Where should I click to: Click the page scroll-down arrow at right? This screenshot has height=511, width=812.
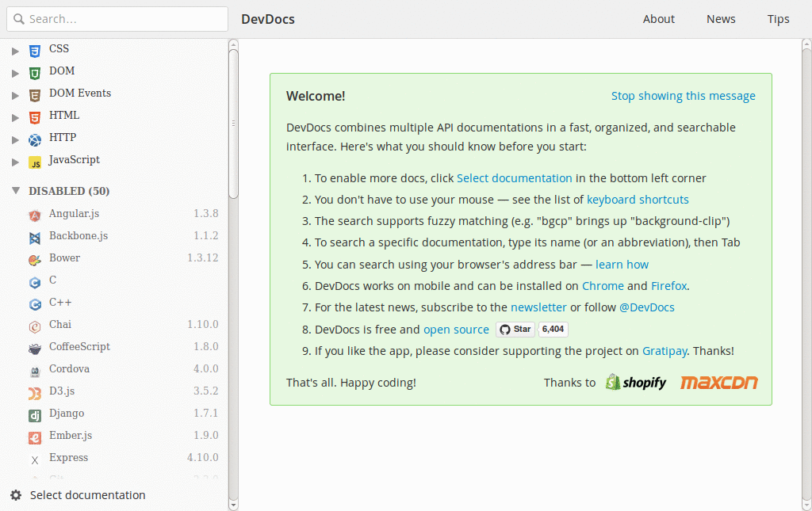coord(806,505)
